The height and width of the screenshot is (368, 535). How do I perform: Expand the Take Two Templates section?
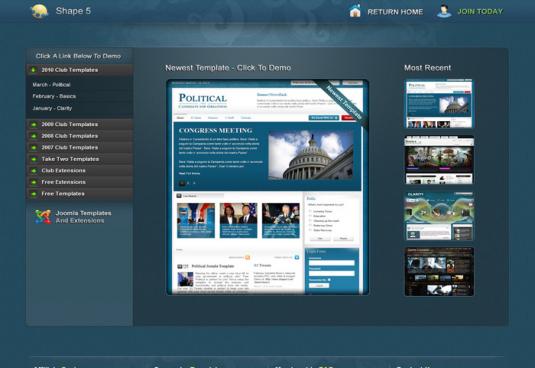coord(79,159)
